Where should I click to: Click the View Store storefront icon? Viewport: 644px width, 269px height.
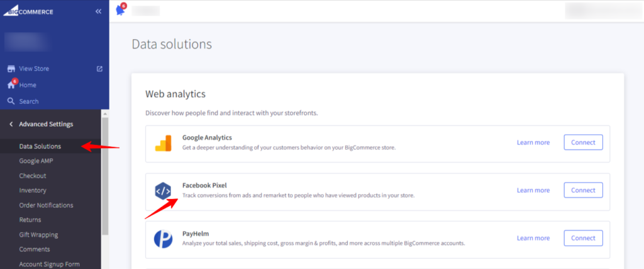tap(11, 69)
